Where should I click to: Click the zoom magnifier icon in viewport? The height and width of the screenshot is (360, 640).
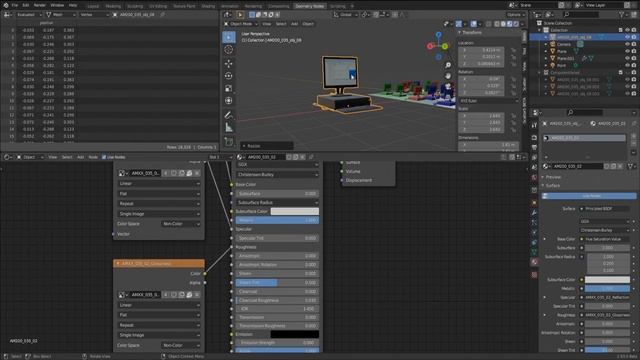(448, 65)
